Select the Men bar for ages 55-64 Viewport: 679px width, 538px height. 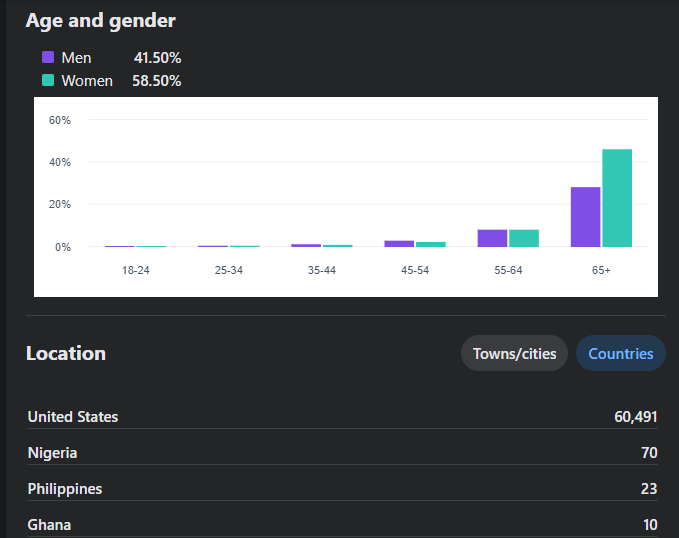[x=492, y=238]
